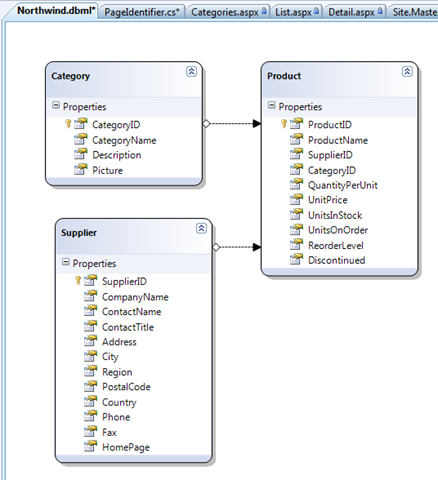Select the ProductName property text
This screenshot has width=438, height=480.
(x=338, y=140)
